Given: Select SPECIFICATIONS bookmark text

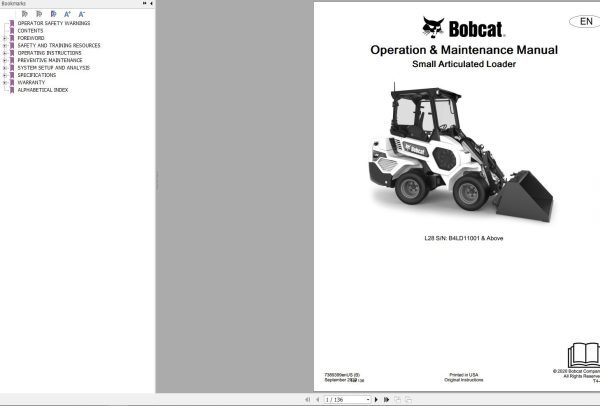Looking at the screenshot, I should [x=37, y=75].
